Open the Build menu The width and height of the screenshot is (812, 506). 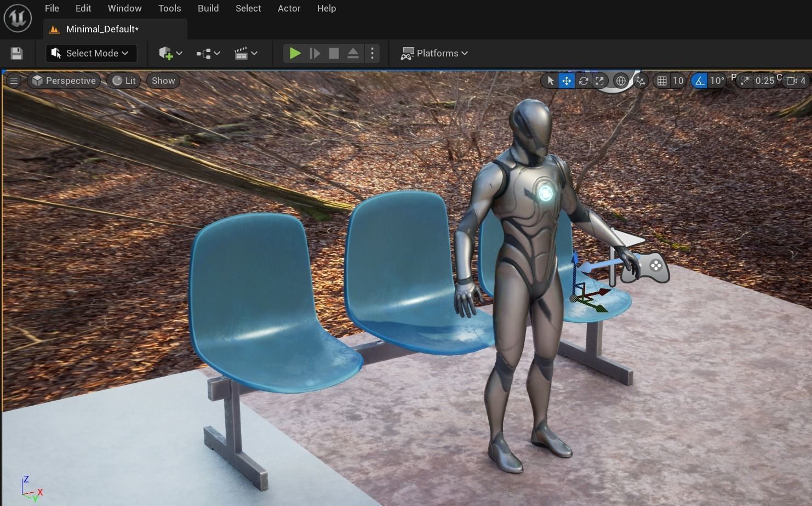[208, 8]
